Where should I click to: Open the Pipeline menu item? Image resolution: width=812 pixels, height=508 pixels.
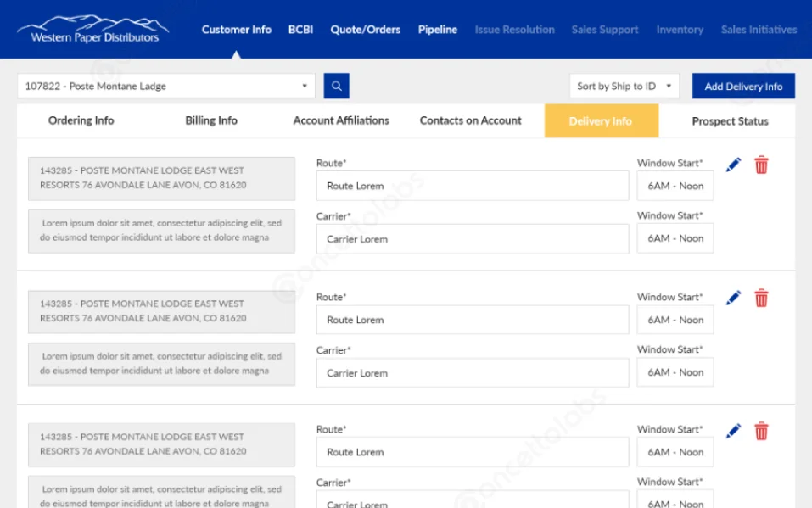click(x=437, y=29)
